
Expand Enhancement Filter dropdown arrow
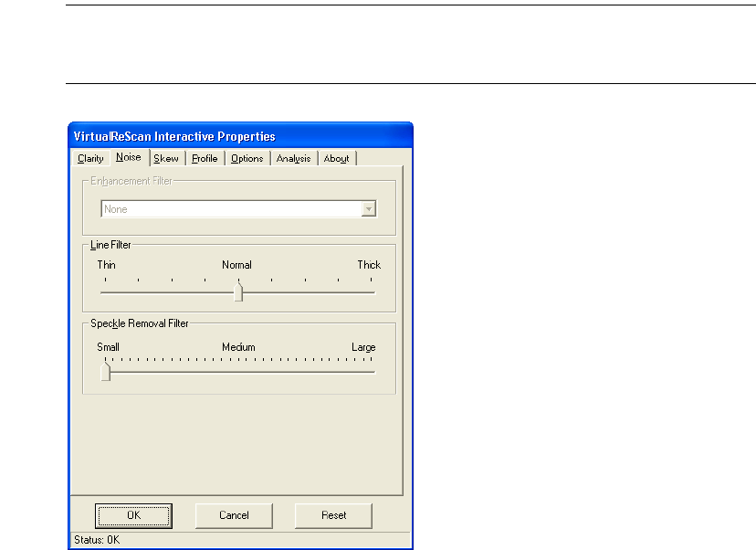point(369,209)
